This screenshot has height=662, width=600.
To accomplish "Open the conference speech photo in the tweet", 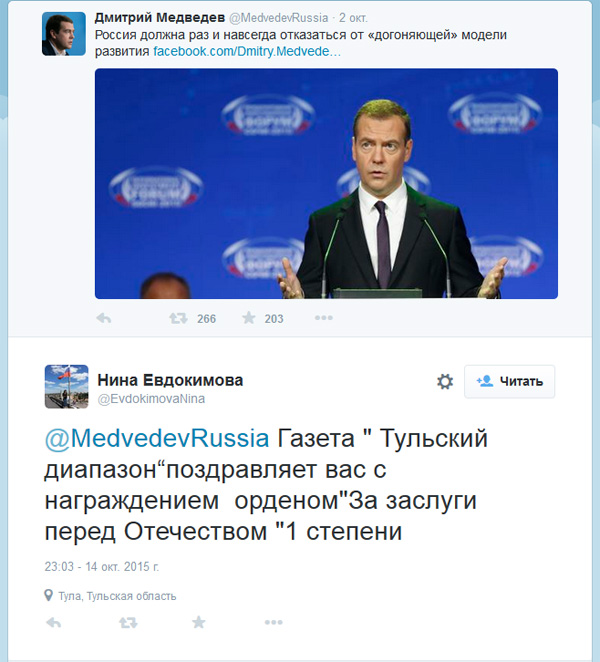I will pyautogui.click(x=326, y=183).
